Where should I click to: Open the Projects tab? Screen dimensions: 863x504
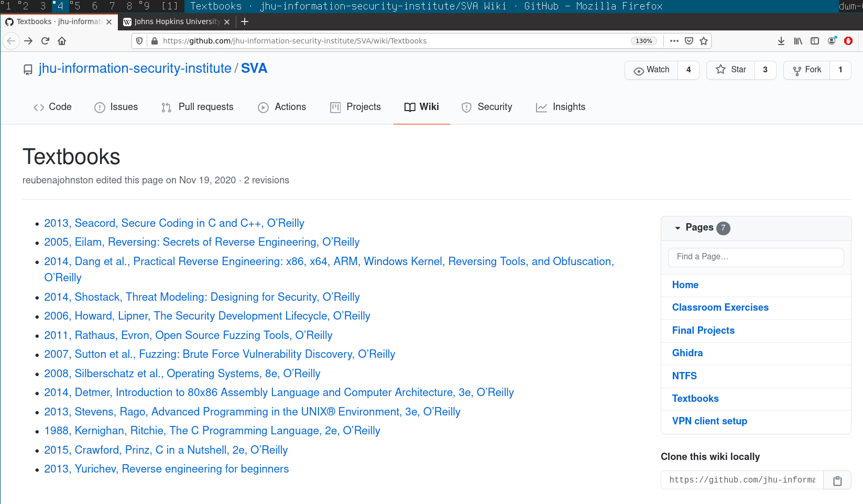(x=355, y=107)
